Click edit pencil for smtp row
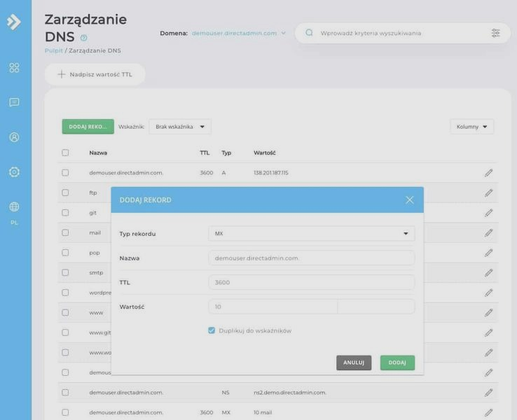This screenshot has width=517, height=420. coord(489,273)
